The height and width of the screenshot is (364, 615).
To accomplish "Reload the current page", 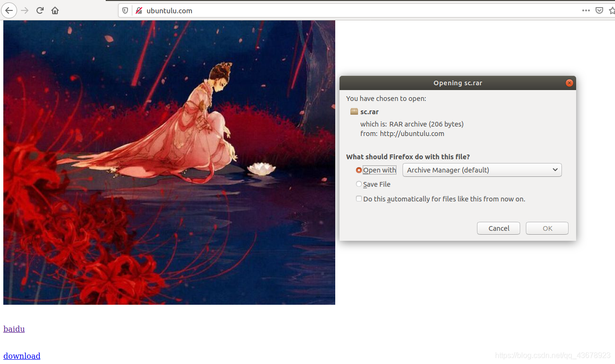I will [40, 10].
